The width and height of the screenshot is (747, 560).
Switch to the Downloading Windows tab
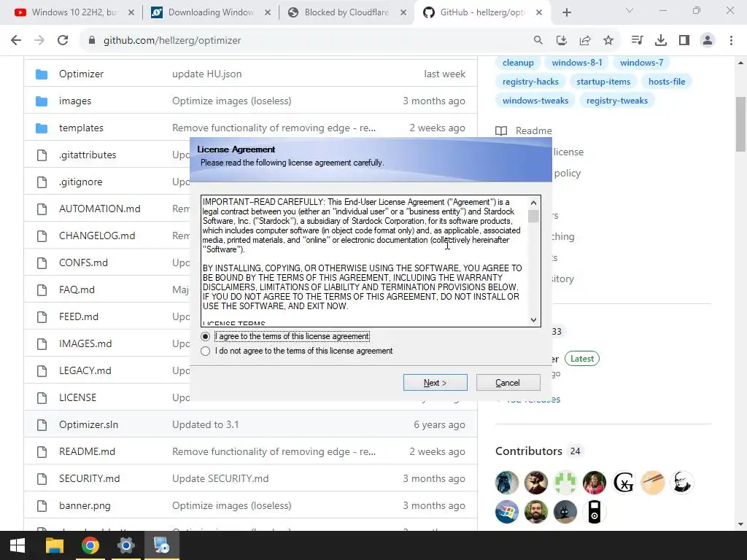(x=211, y=12)
